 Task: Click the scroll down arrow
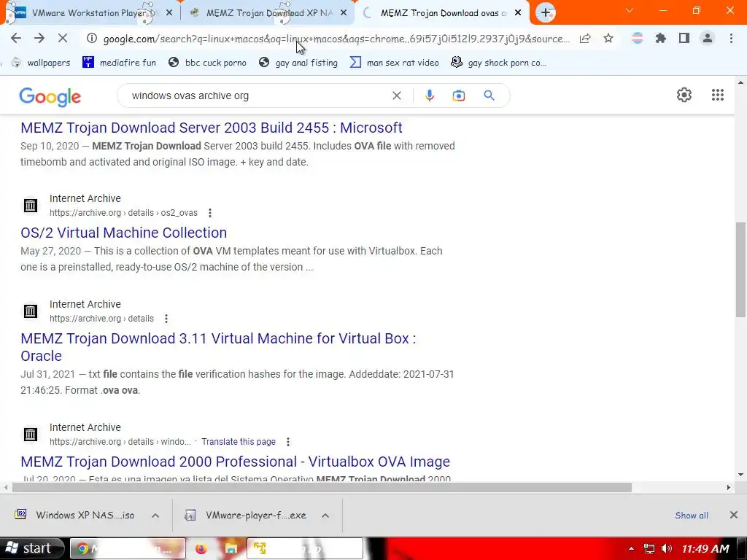(740, 474)
